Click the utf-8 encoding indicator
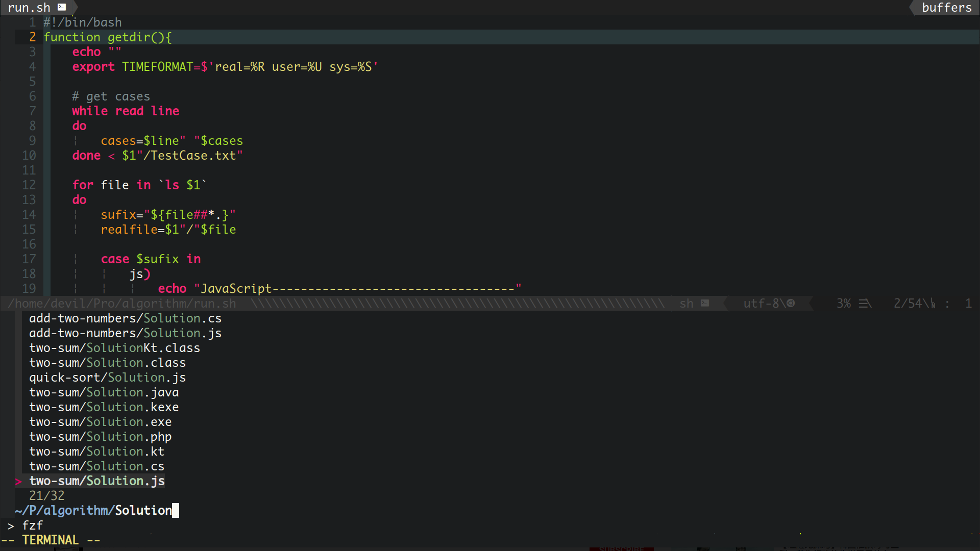980x551 pixels. pyautogui.click(x=761, y=304)
